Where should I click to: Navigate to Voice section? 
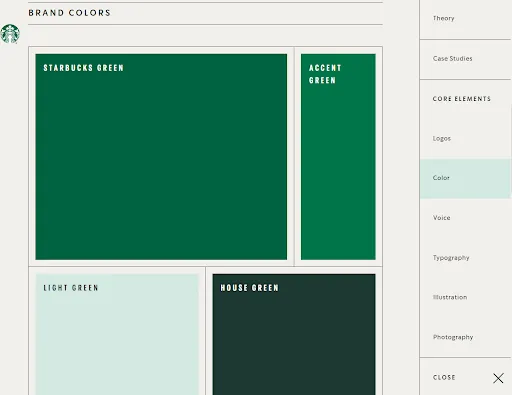pyautogui.click(x=441, y=218)
